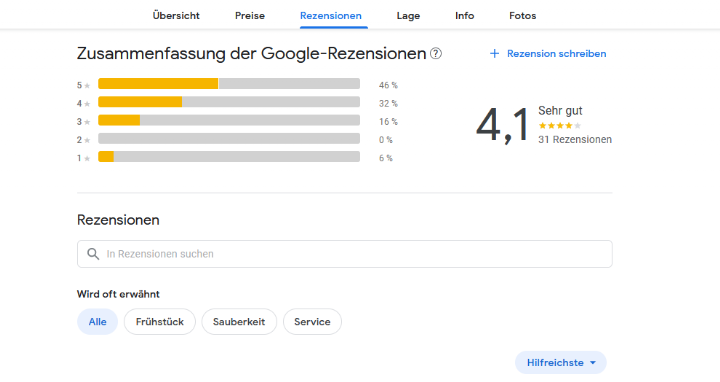Go to the Fotos tab
Viewport: 720px width, 382px height.
point(523,16)
